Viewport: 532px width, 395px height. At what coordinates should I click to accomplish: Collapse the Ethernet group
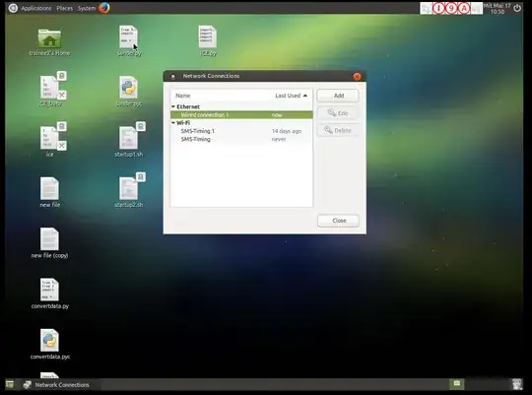(173, 106)
